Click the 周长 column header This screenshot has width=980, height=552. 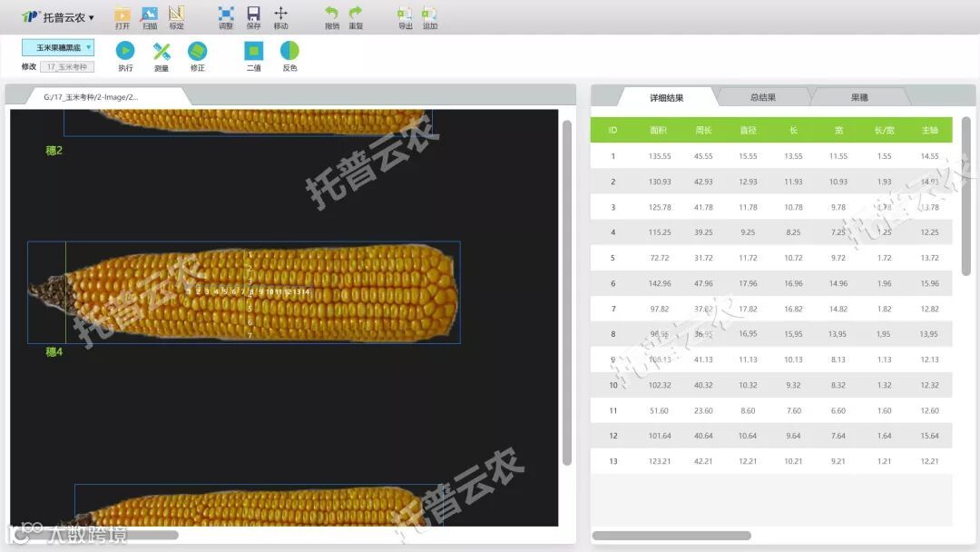(x=703, y=130)
